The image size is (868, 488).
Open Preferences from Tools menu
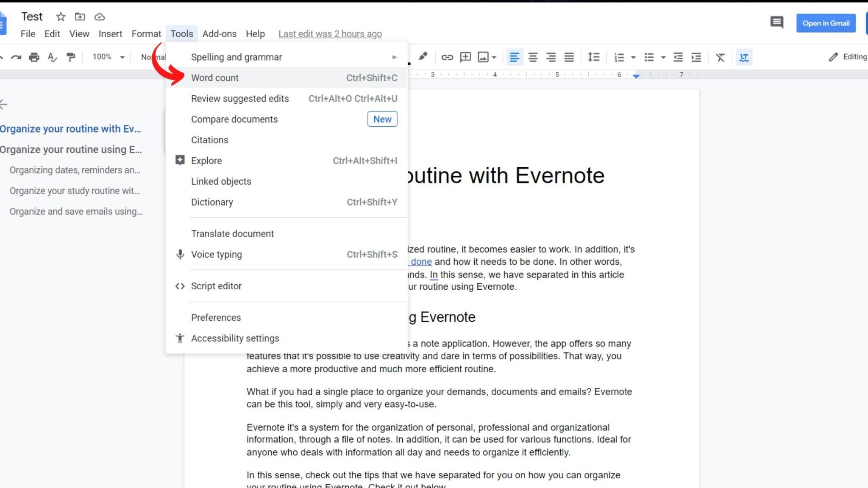(287, 318)
